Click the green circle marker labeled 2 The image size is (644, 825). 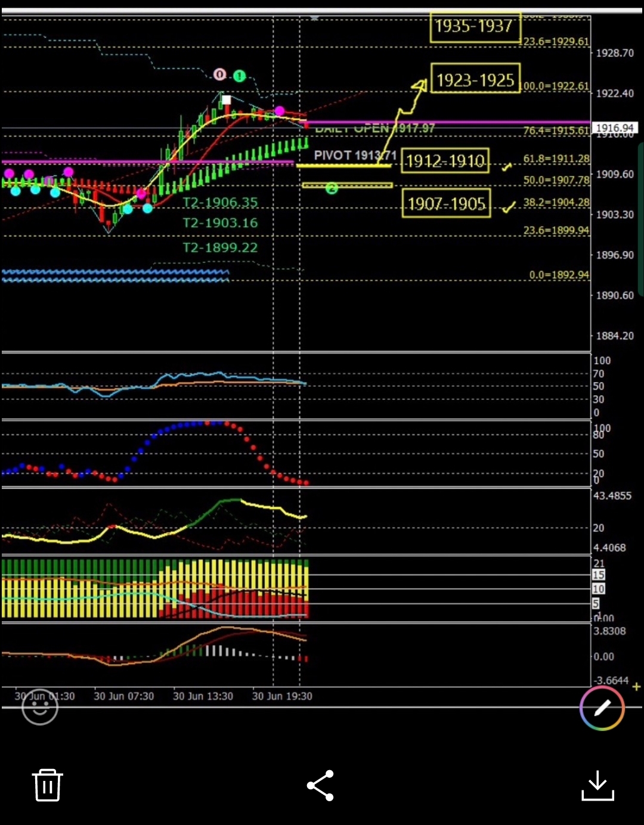pos(332,188)
